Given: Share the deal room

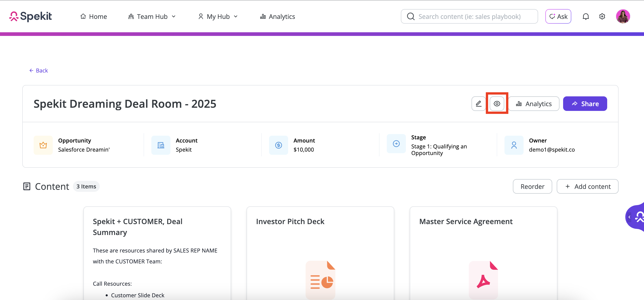Looking at the screenshot, I should 585,103.
